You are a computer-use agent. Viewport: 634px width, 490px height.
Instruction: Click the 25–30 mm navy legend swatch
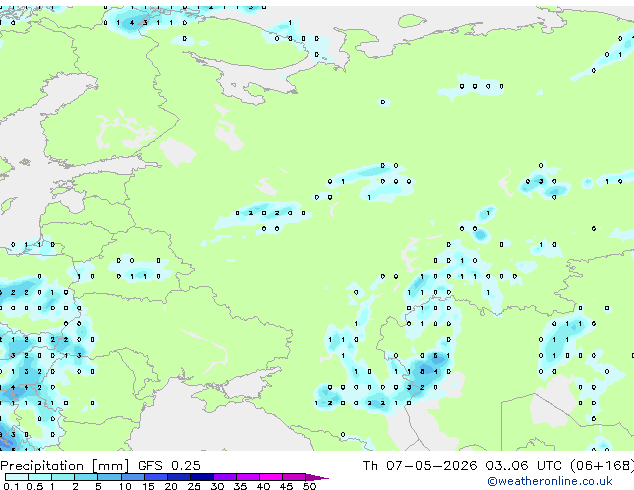pyautogui.click(x=202, y=477)
